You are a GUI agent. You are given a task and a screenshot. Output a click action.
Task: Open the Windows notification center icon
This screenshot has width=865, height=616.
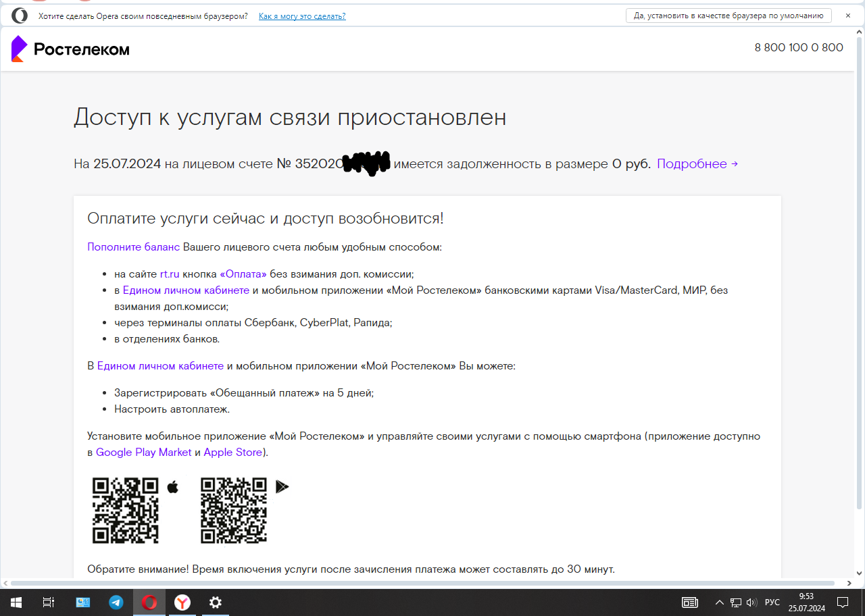pyautogui.click(x=843, y=602)
